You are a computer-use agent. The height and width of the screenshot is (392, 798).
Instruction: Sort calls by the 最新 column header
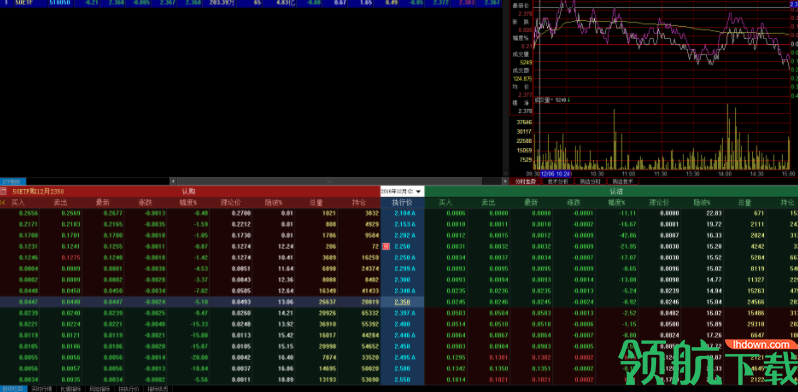103,203
